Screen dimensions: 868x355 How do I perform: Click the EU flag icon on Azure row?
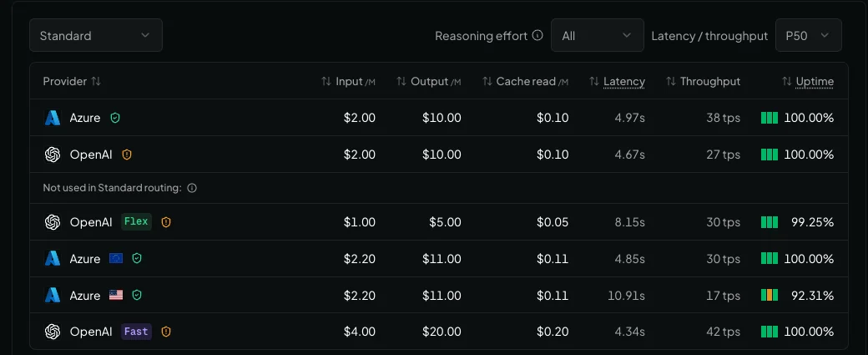click(x=116, y=259)
